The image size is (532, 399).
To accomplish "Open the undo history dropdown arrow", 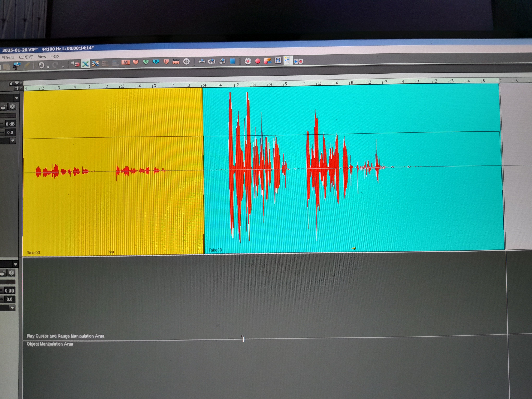I will [48, 67].
